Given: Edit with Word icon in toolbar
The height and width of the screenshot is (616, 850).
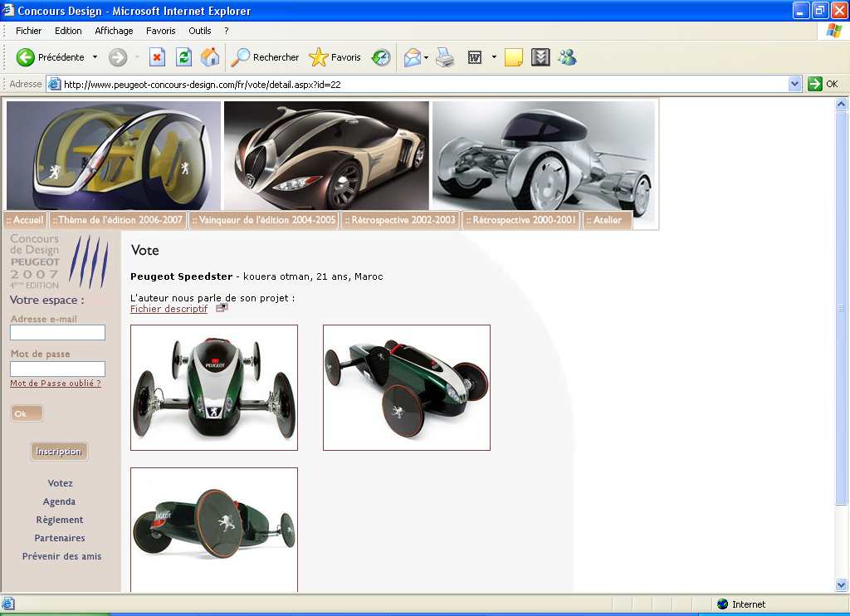Looking at the screenshot, I should click(x=474, y=57).
